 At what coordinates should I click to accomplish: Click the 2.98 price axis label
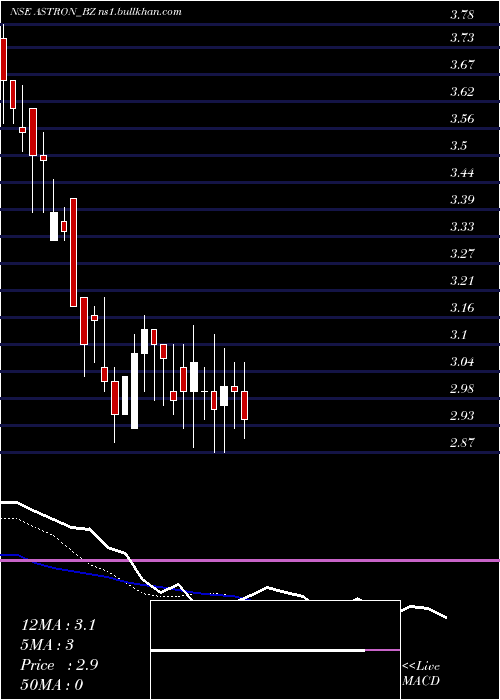click(x=462, y=389)
